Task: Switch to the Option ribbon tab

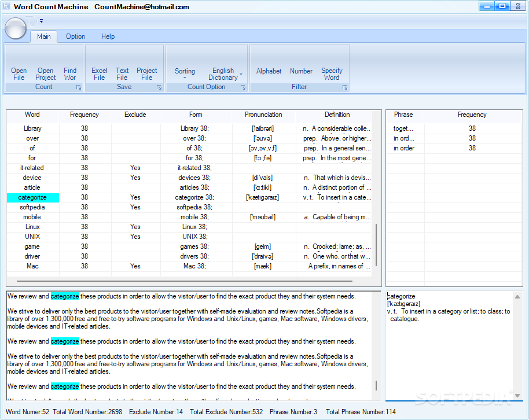Action: [x=75, y=36]
